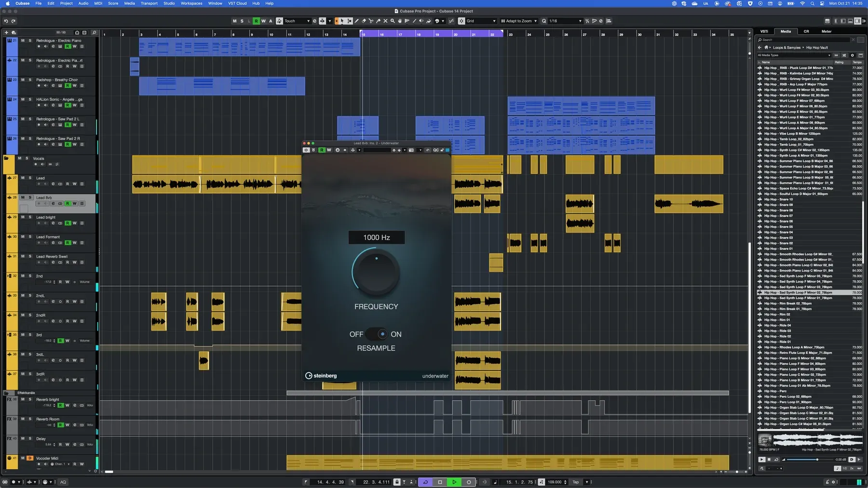Click Loops & Samples breadcrumb
This screenshot has height=488, width=868.
787,47
